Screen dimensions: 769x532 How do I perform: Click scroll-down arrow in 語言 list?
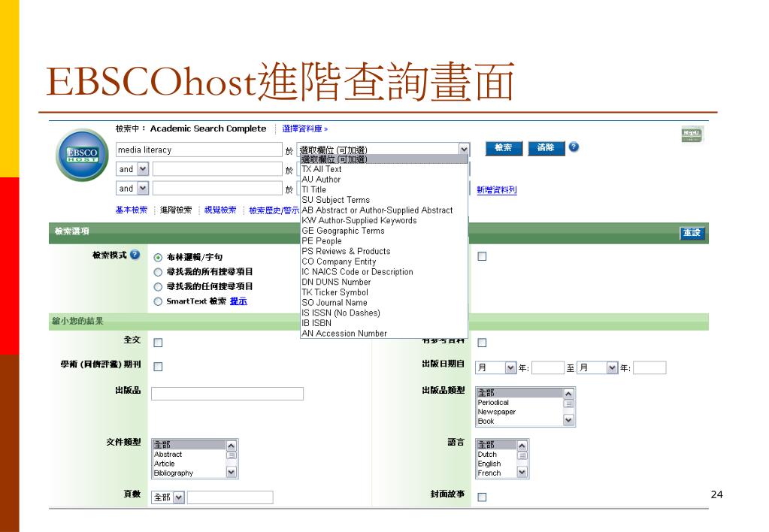(x=522, y=472)
